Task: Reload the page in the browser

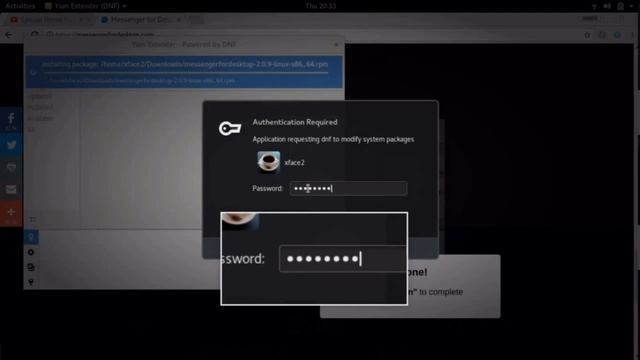Action: (x=35, y=35)
